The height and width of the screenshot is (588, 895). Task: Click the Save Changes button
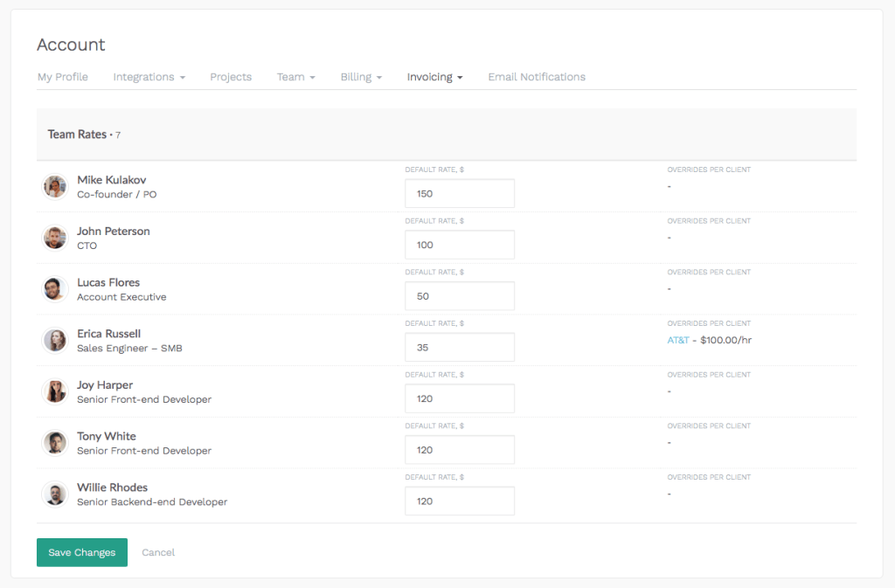click(81, 552)
